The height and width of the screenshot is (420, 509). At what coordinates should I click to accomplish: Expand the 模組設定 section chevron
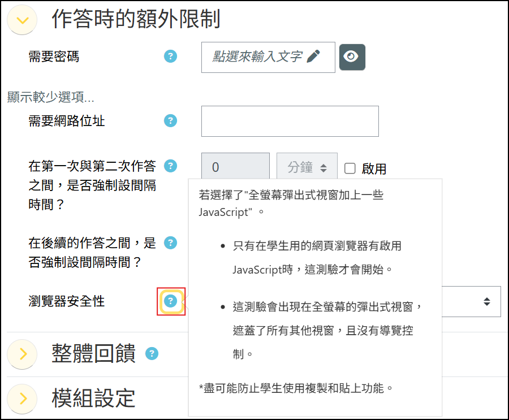click(22, 399)
